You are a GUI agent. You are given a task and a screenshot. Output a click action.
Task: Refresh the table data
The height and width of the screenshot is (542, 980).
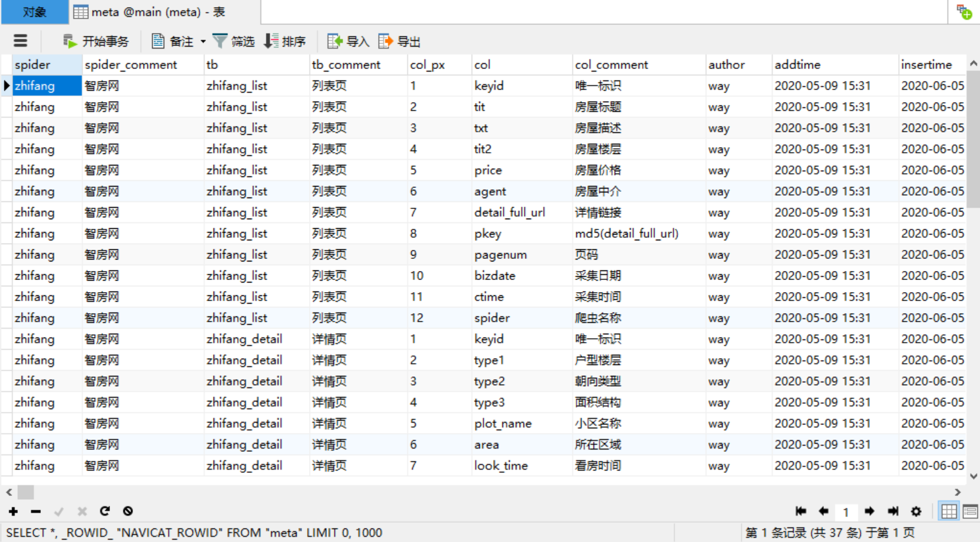click(x=105, y=511)
